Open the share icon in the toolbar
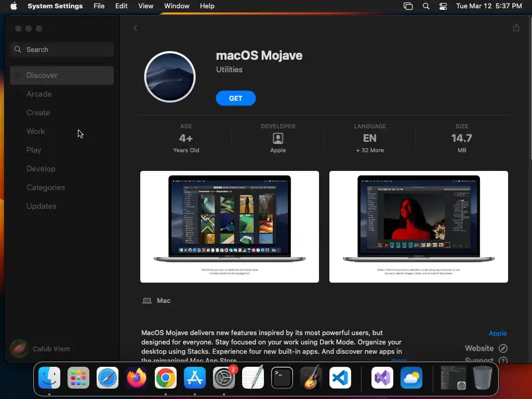Screen dimensions: 532x399 click(516, 28)
